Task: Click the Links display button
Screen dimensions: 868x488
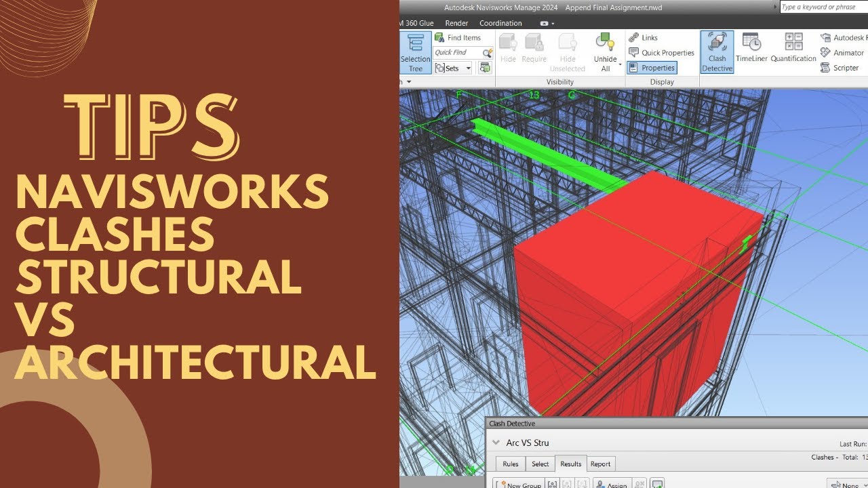Action: tap(644, 38)
